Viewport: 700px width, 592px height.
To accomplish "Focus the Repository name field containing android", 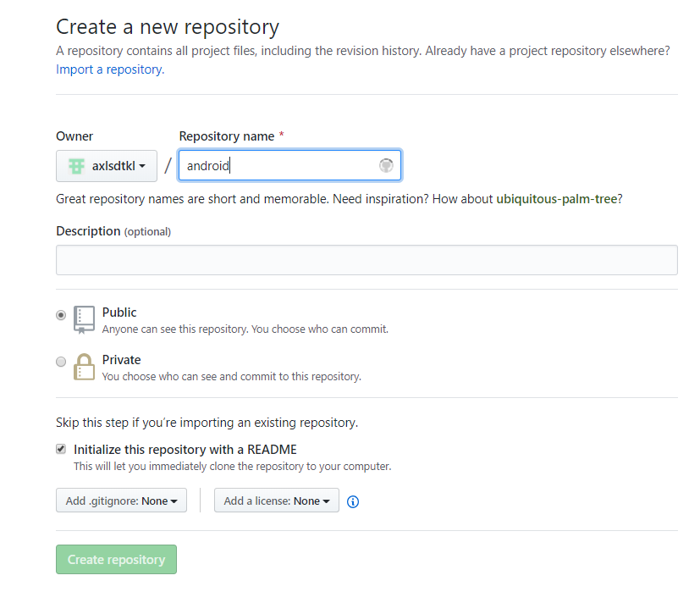I will [279, 166].
